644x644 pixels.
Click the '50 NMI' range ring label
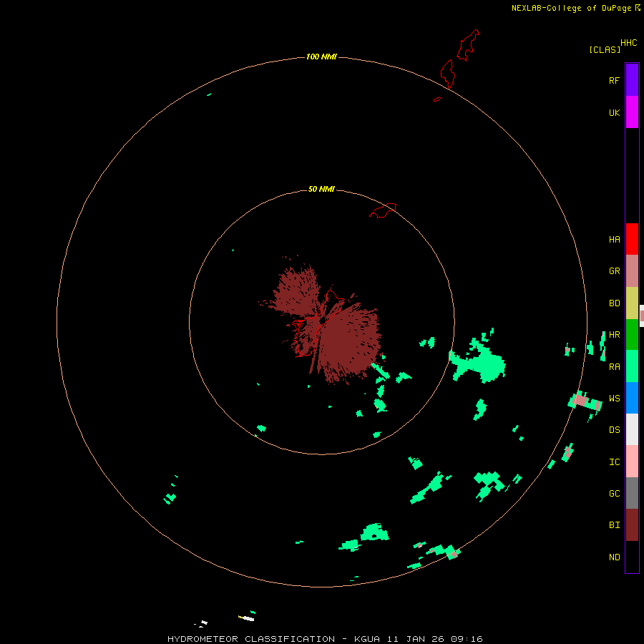pos(321,189)
